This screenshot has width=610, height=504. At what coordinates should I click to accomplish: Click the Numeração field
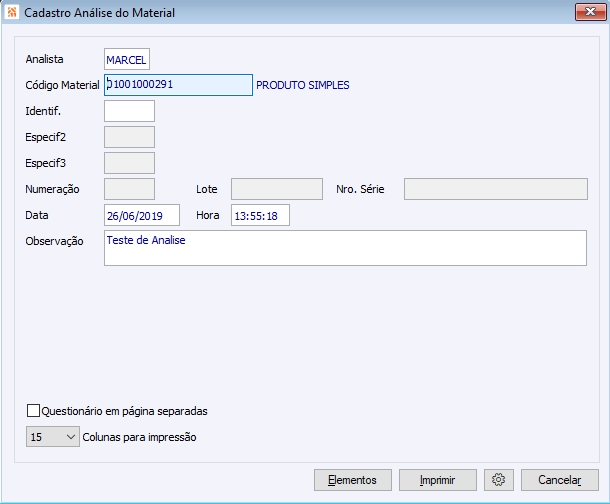tap(129, 189)
